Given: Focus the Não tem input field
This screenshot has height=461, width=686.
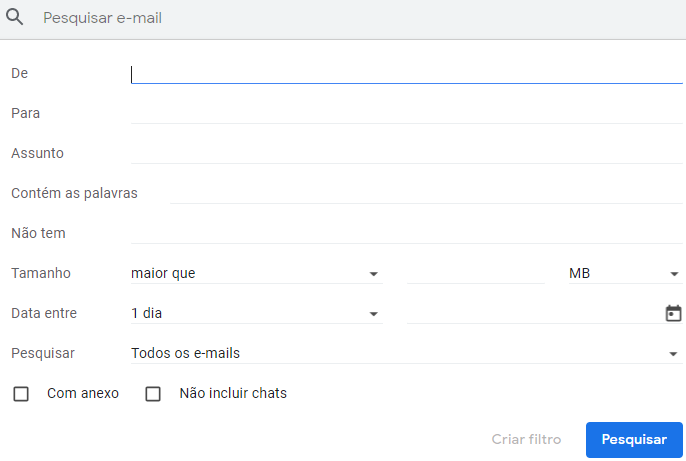Looking at the screenshot, I should pyautogui.click(x=406, y=233).
